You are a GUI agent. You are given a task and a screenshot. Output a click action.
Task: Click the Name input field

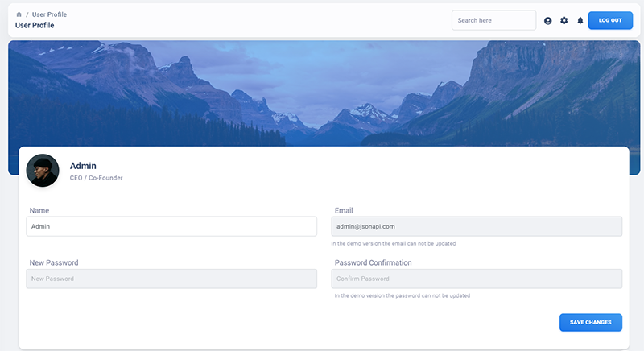click(171, 226)
